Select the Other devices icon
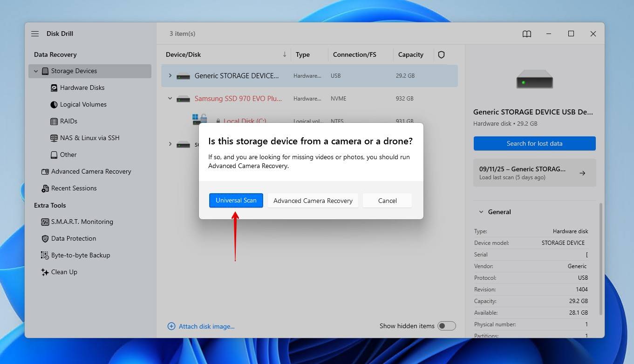Image resolution: width=634 pixels, height=364 pixels. (54, 155)
